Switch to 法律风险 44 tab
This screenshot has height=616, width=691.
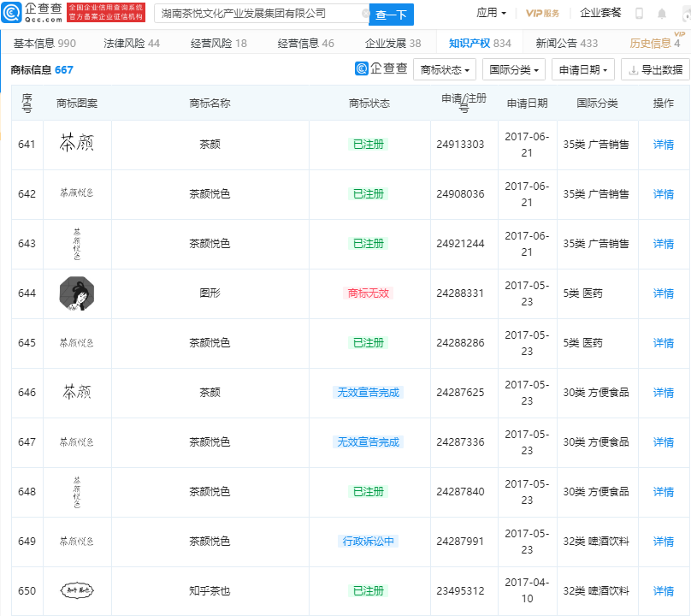point(132,44)
